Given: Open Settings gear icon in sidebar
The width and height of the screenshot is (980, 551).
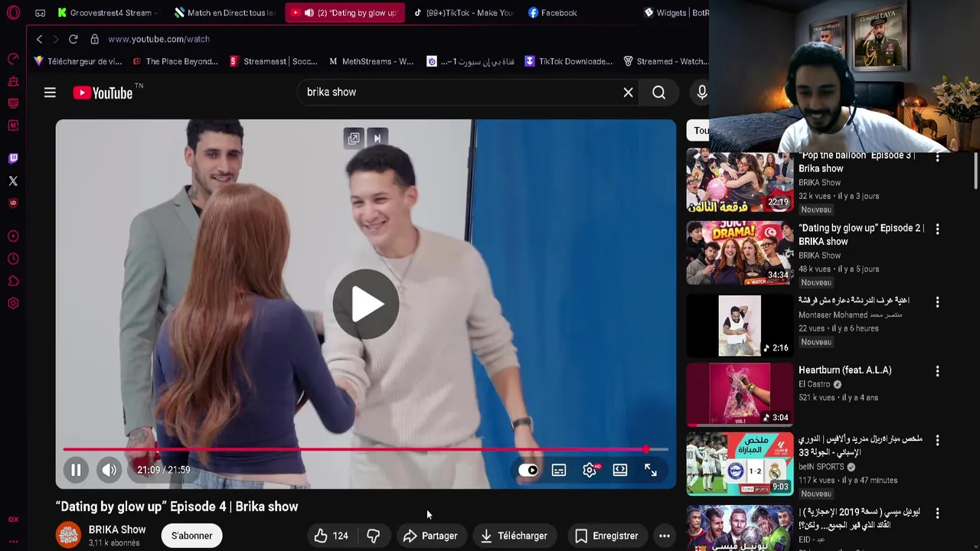Looking at the screenshot, I should tap(13, 303).
